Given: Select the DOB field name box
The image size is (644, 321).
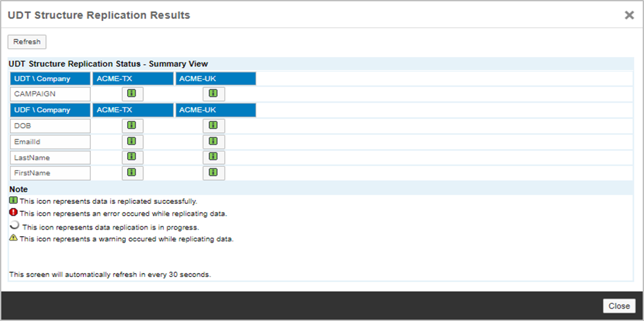Looking at the screenshot, I should pyautogui.click(x=51, y=126).
